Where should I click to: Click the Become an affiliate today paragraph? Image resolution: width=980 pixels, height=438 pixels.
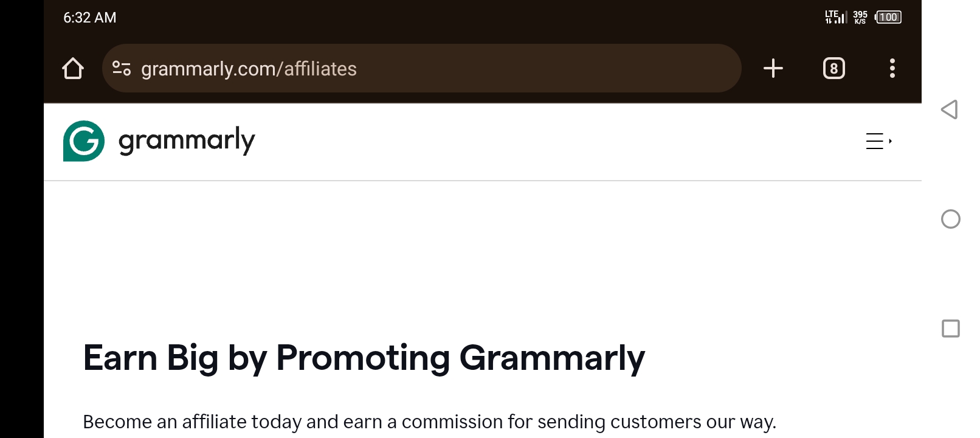click(x=429, y=422)
